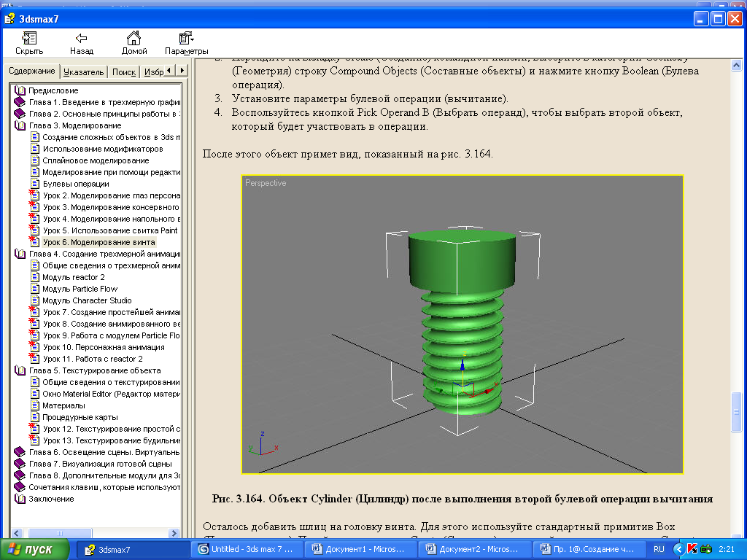Open the Заключение topic

pyautogui.click(x=51, y=499)
